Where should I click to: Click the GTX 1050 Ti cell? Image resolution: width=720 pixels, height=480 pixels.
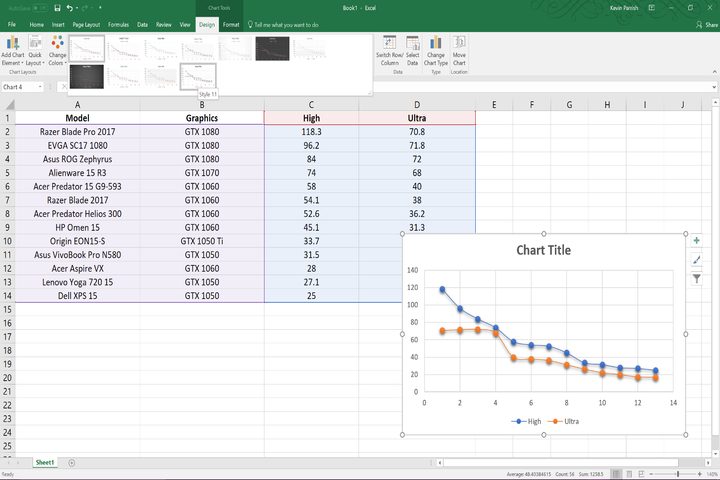tap(202, 241)
